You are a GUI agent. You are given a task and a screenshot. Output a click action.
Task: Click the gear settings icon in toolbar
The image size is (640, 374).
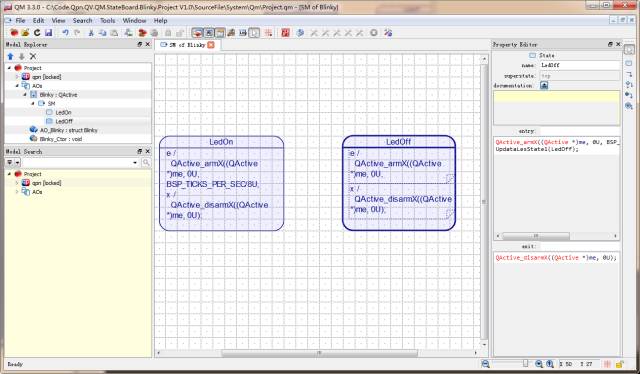click(x=373, y=33)
